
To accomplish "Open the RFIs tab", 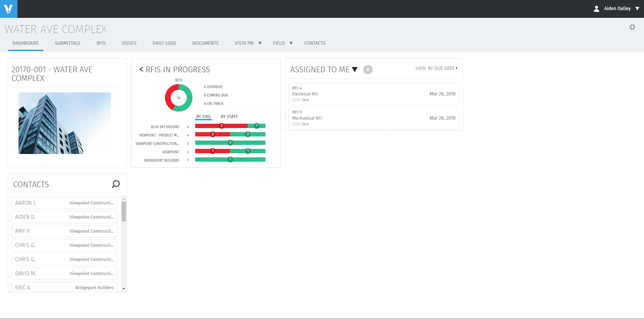I will [x=101, y=43].
